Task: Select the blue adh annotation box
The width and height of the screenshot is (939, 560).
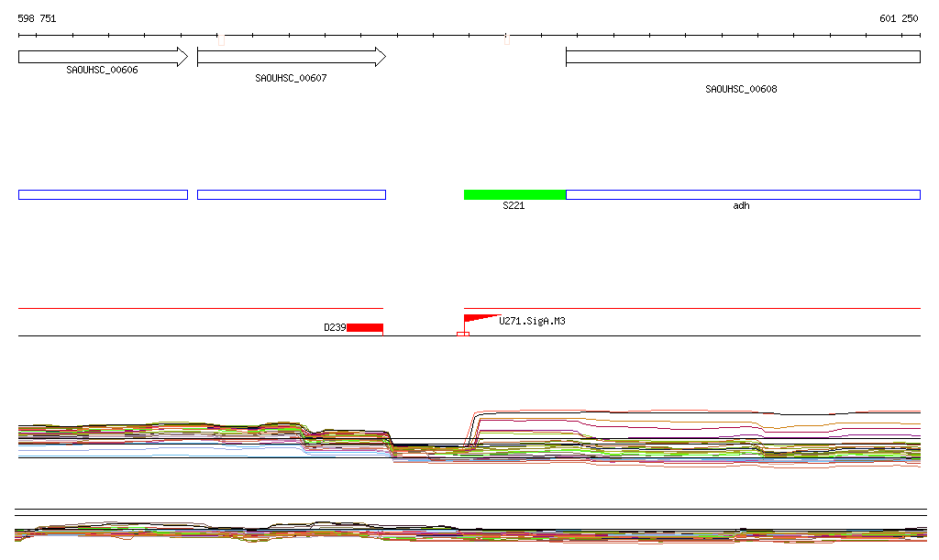Action: click(x=743, y=194)
